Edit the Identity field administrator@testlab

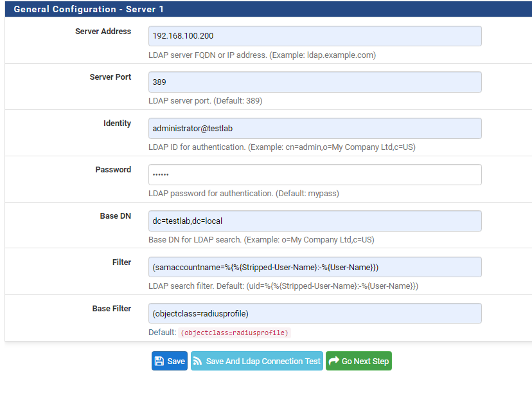pyautogui.click(x=315, y=129)
